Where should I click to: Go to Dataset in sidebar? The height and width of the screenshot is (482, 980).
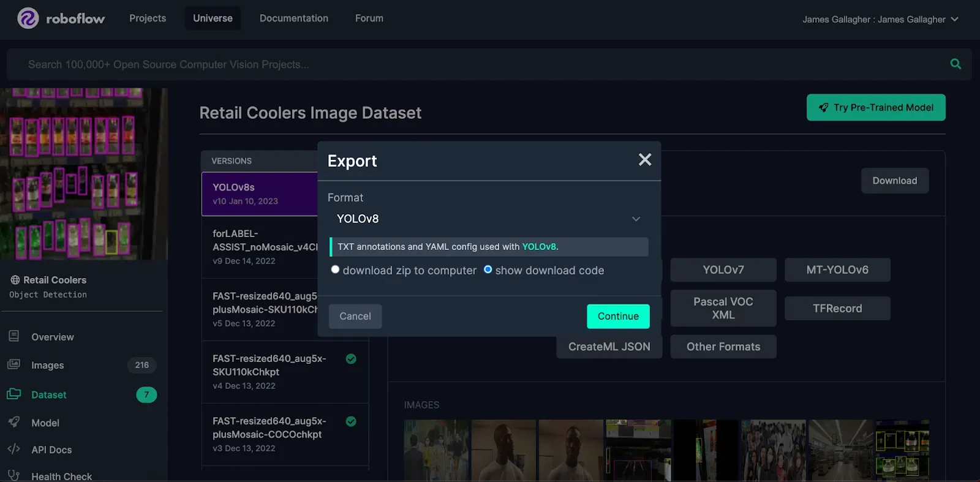(x=49, y=394)
